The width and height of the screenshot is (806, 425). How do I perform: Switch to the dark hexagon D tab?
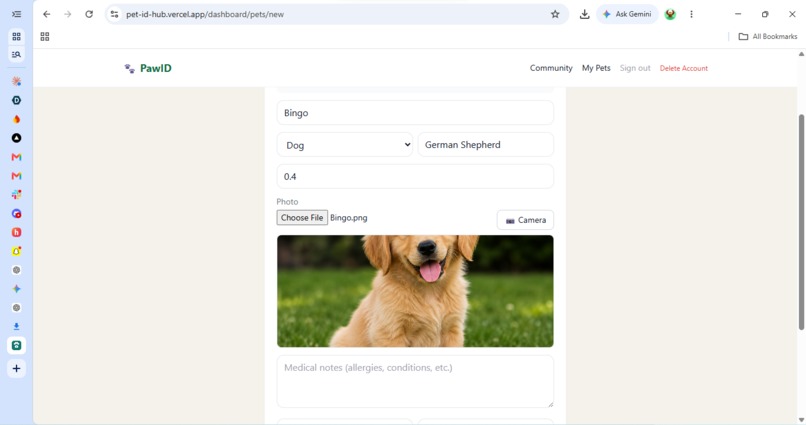(x=16, y=100)
